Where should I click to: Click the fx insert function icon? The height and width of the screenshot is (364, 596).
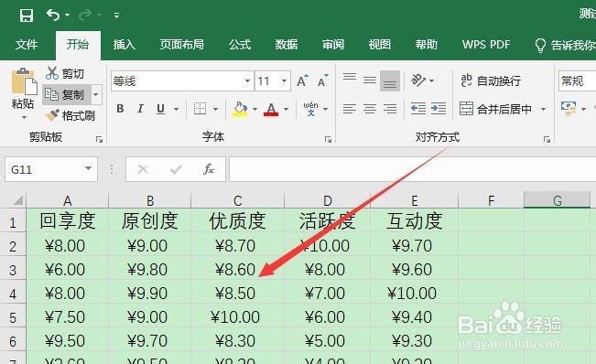click(x=209, y=169)
